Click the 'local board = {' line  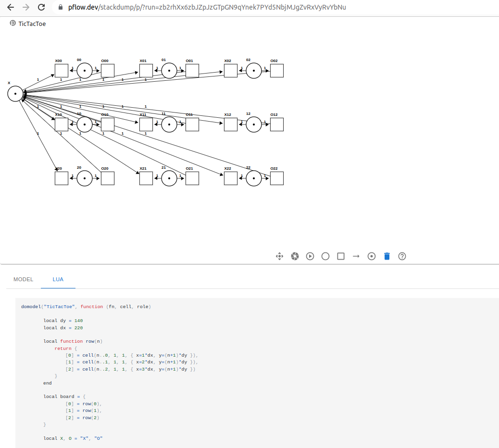64,397
